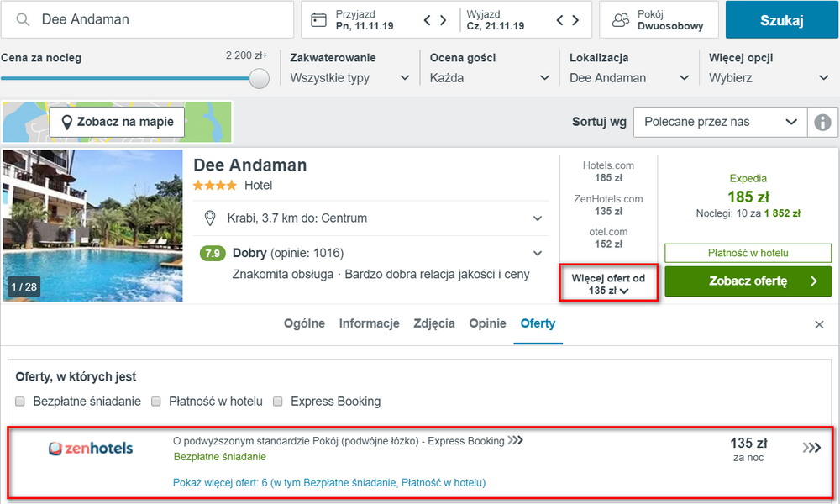Go to previous departure date
This screenshot has width=840, height=504.
click(559, 20)
